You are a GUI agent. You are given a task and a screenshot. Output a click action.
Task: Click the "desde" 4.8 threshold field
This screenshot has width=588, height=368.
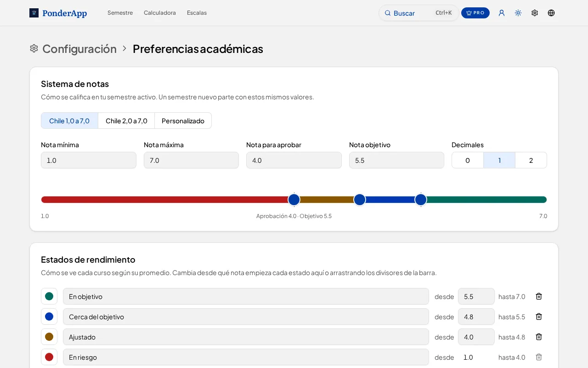point(476,316)
